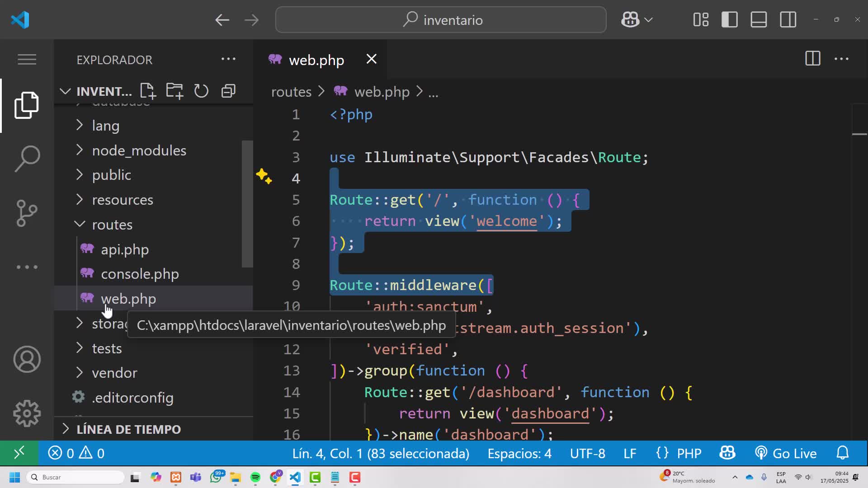Start Go Live server

786,453
